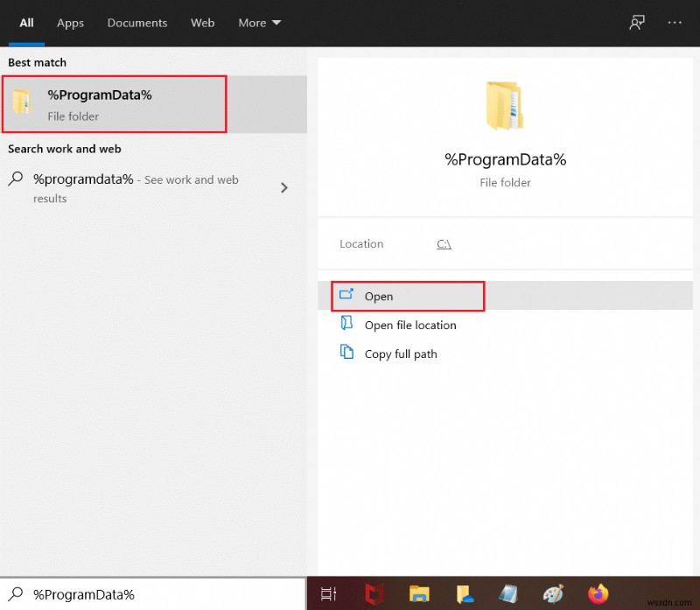Switch to the Web search tab
This screenshot has width=700, height=610.
(x=202, y=23)
